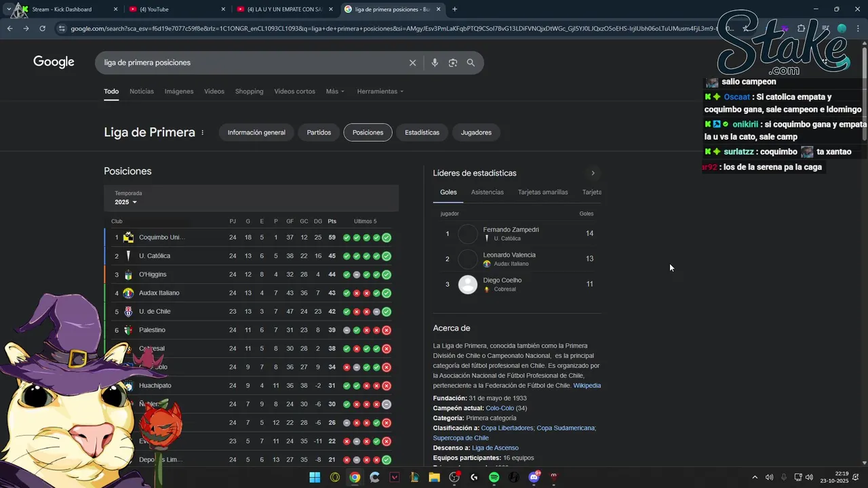Open League of Legends taskbar icon
This screenshot has width=868, height=488.
[x=414, y=477]
